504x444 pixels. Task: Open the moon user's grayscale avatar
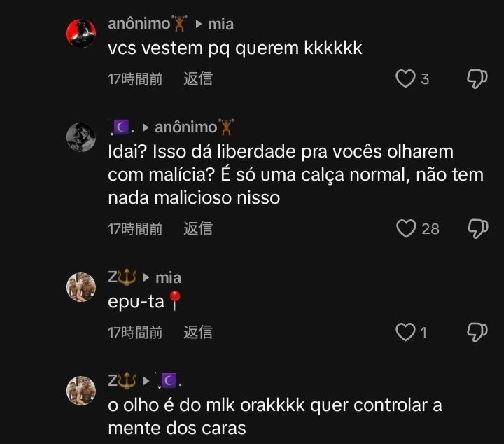81,137
